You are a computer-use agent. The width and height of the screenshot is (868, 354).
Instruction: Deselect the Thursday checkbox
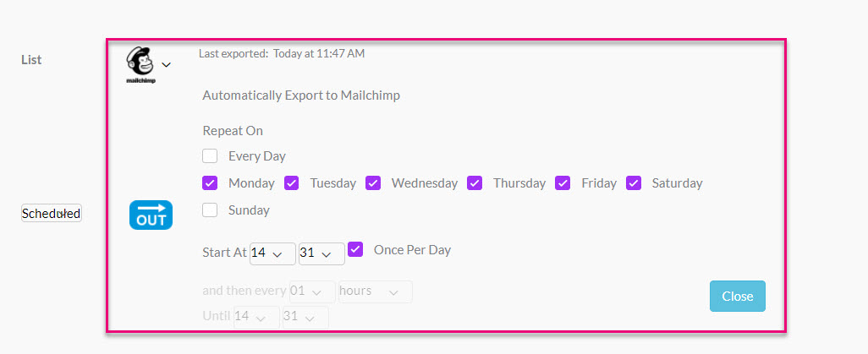(x=475, y=183)
